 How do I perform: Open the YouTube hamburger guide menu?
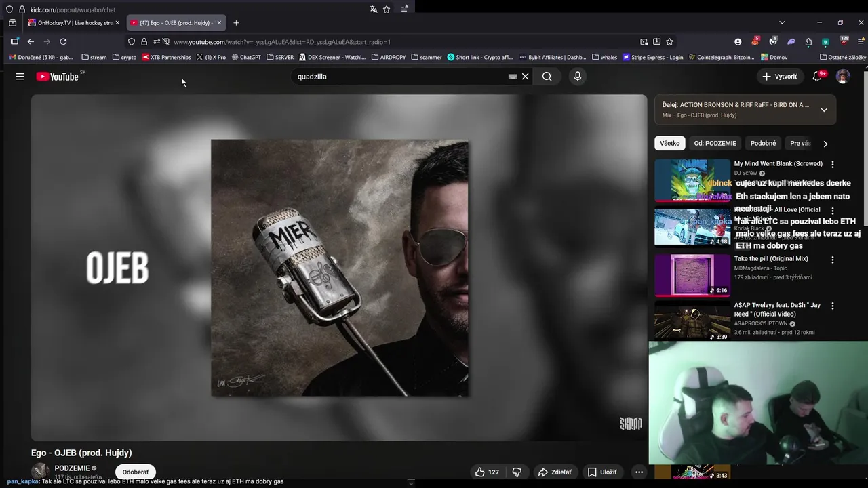click(20, 77)
